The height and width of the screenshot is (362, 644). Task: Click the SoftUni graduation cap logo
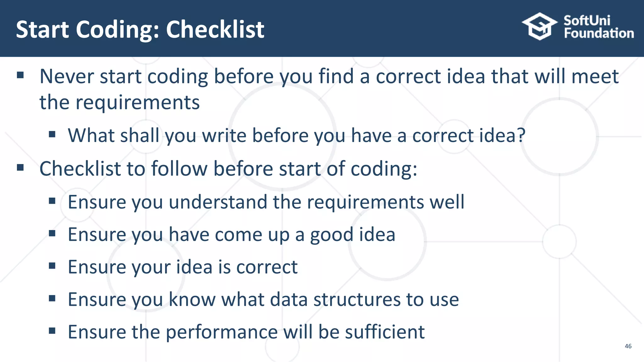coord(540,27)
